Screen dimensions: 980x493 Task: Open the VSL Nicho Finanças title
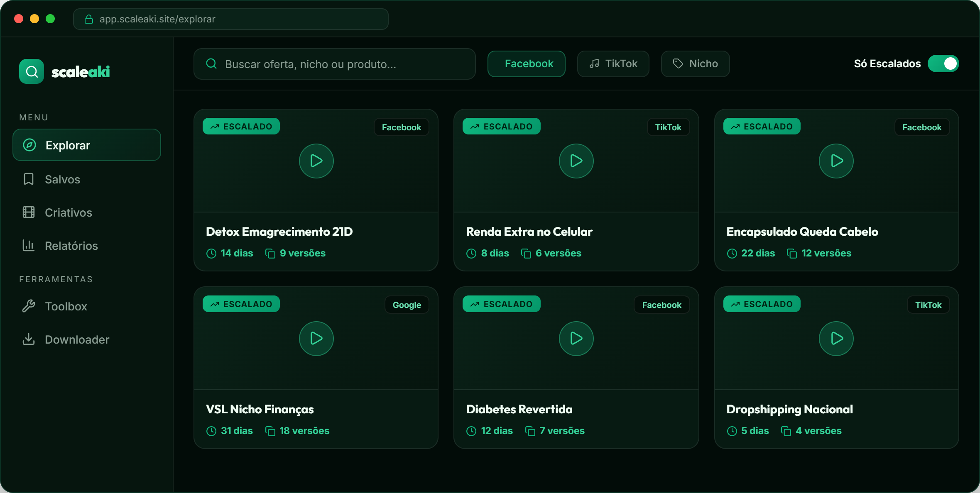click(x=260, y=409)
